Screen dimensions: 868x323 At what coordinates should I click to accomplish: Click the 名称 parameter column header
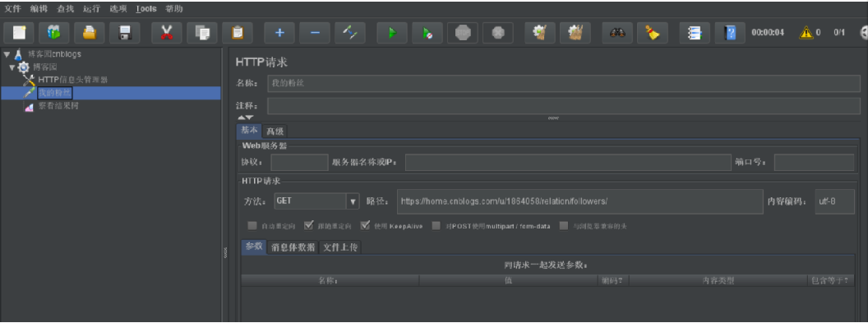(330, 281)
